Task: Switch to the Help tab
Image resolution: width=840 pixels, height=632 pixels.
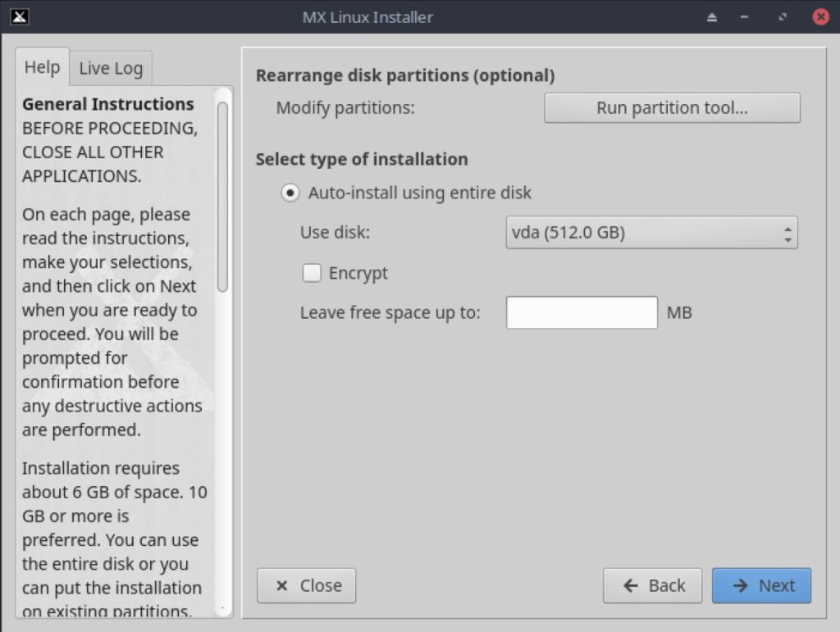Action: [43, 67]
